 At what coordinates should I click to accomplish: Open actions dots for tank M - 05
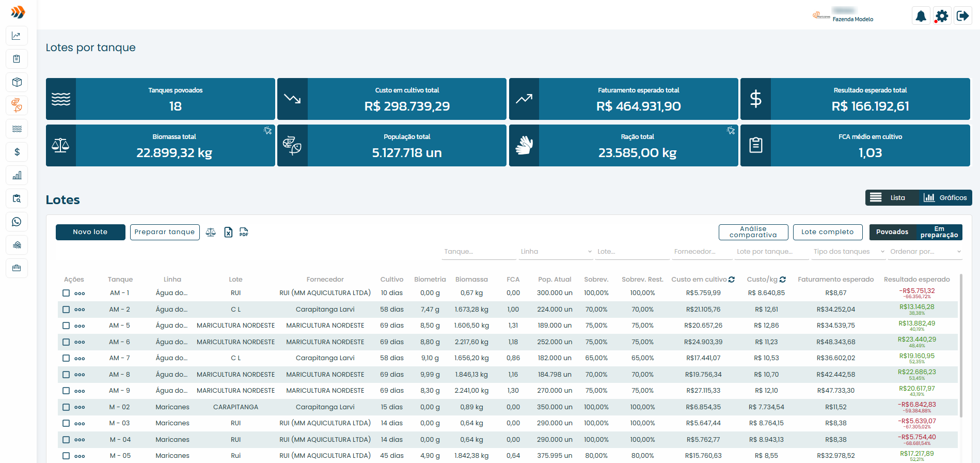click(80, 456)
